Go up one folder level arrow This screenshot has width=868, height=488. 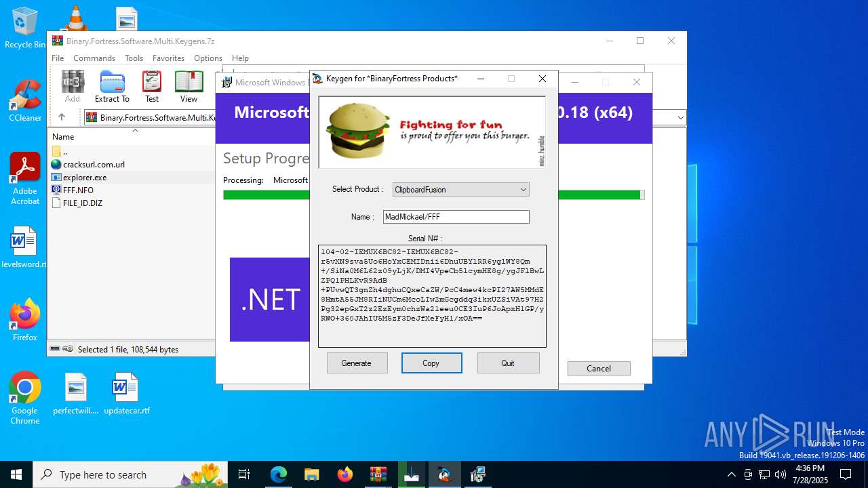[61, 117]
